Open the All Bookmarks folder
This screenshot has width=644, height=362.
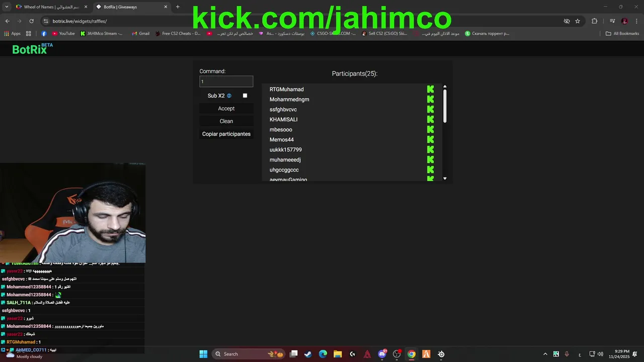[622, 34]
